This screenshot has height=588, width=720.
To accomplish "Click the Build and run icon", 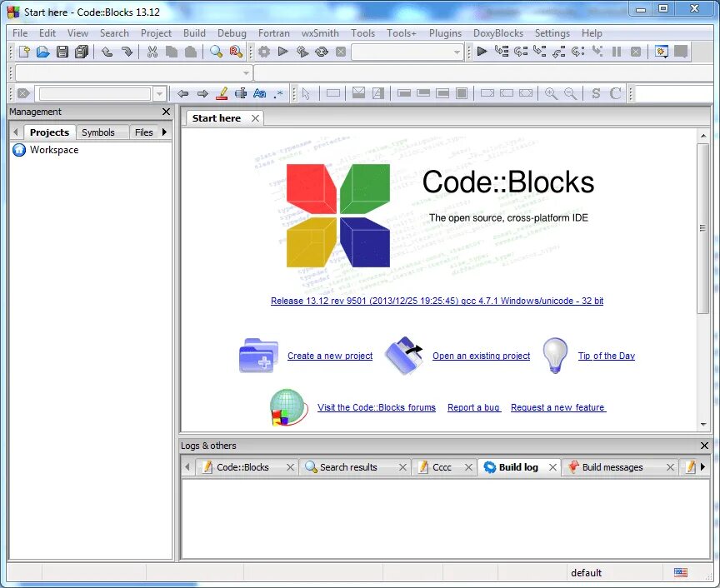I will pos(302,52).
